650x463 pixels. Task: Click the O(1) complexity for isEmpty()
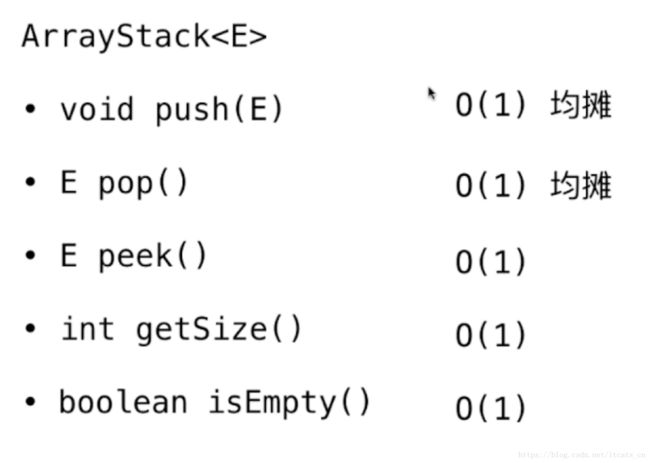tap(490, 408)
